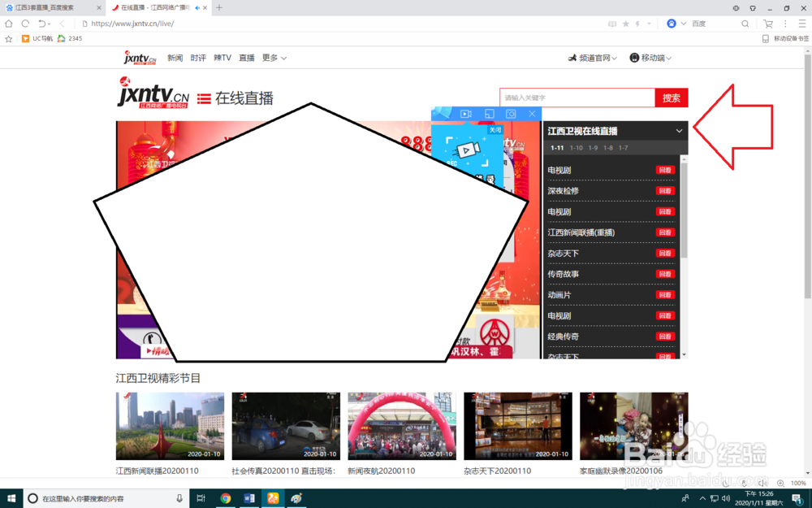Image resolution: width=812 pixels, height=508 pixels.
Task: Bookmark this page with the star icon
Action: coord(625,24)
